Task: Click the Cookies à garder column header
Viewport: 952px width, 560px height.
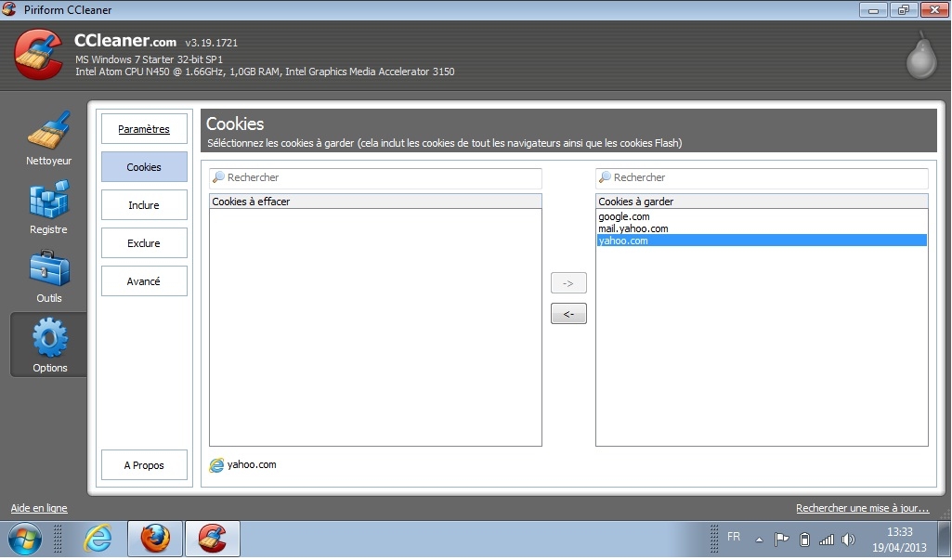Action: pyautogui.click(x=762, y=201)
